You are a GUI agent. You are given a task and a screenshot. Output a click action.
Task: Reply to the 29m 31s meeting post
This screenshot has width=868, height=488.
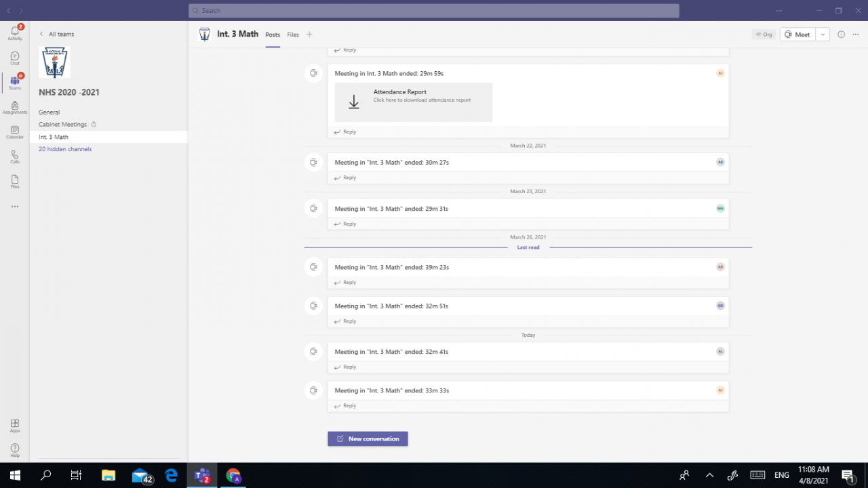pyautogui.click(x=345, y=224)
